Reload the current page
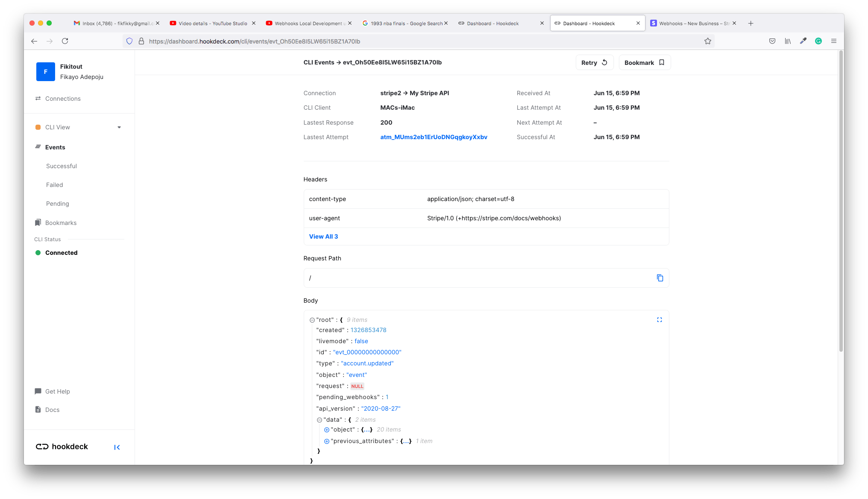 tap(65, 41)
